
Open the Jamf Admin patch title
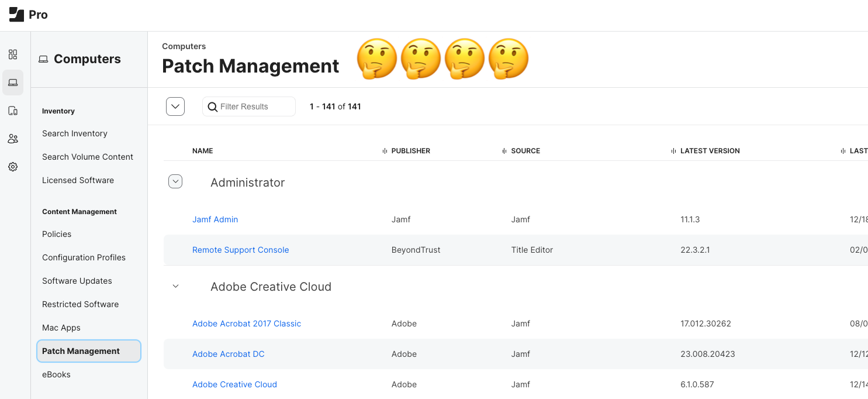(215, 219)
